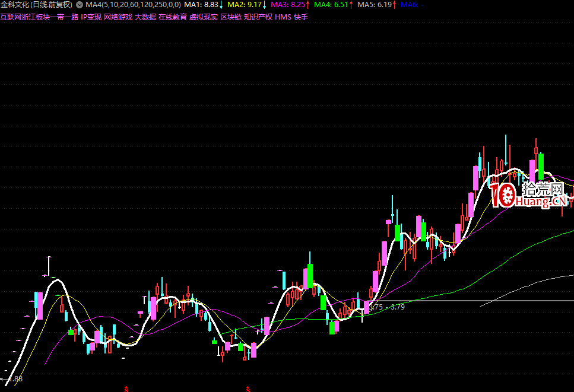Click the 3.75 - 3.79 price gap label
Image resolution: width=574 pixels, height=392 pixels.
click(x=387, y=307)
